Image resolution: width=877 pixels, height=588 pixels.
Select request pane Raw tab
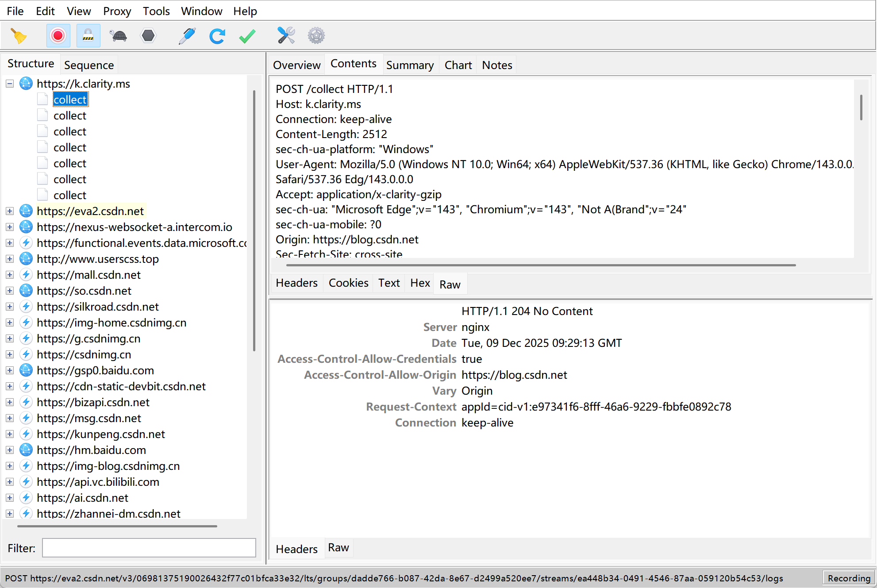click(x=450, y=284)
